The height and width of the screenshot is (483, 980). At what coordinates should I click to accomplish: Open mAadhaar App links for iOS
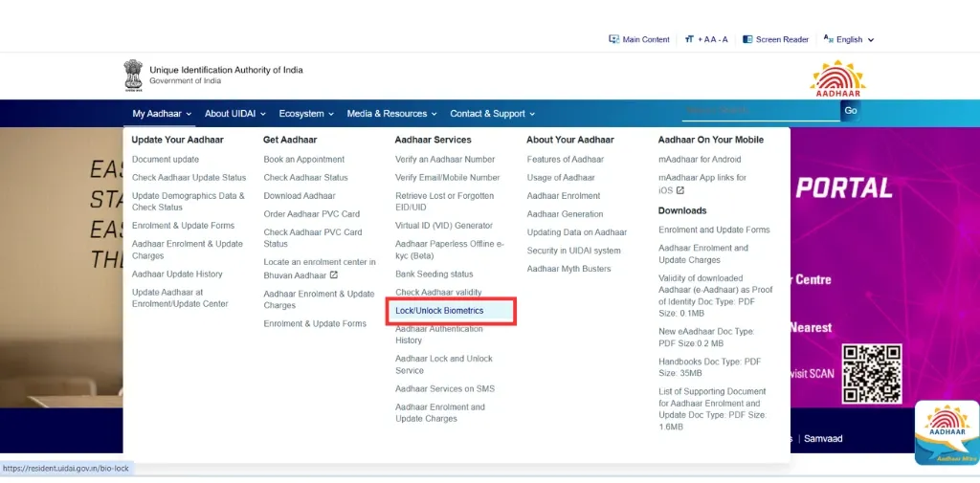click(x=702, y=184)
